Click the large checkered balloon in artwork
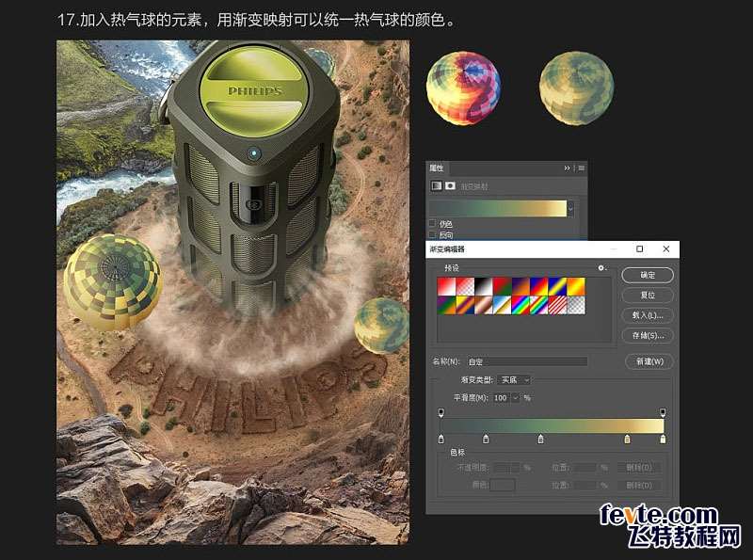The image size is (753, 560). pos(113,282)
